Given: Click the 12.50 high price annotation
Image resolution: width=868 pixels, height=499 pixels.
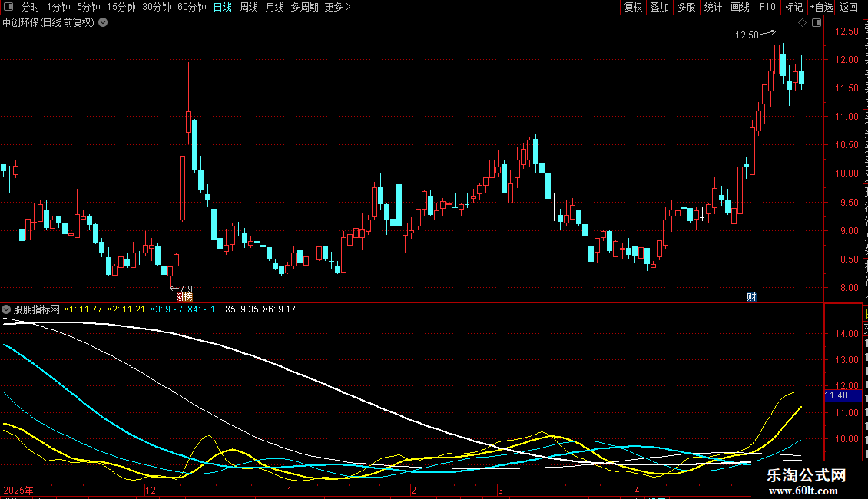Looking at the screenshot, I should click(x=747, y=35).
